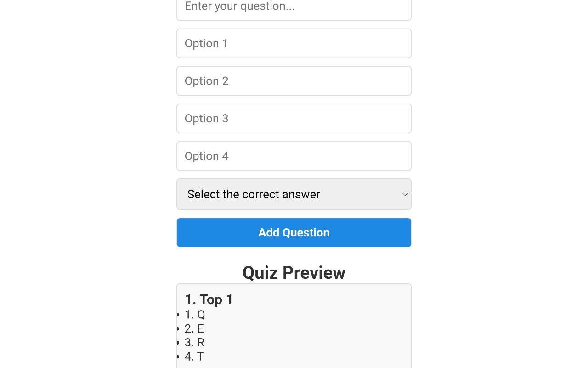Select the Option 4 answer field
The image size is (588, 368).
[294, 156]
